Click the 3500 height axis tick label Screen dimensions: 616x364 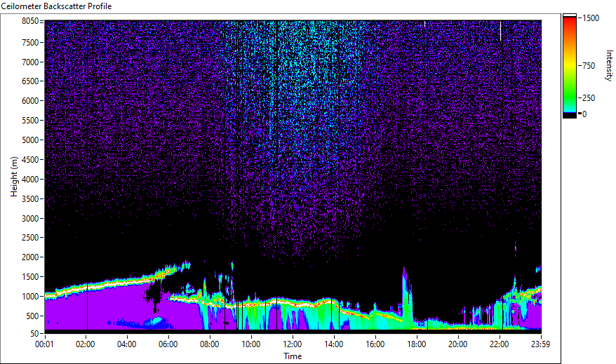point(30,199)
